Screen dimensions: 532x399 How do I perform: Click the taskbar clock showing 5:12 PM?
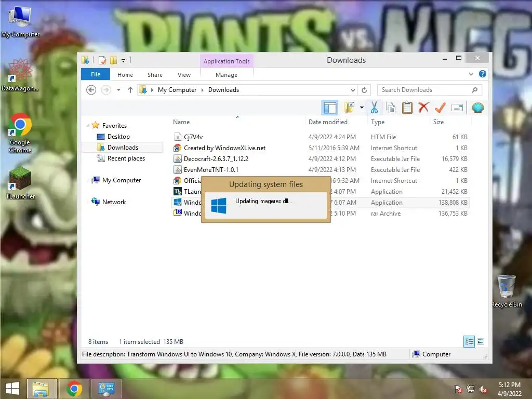tap(509, 389)
